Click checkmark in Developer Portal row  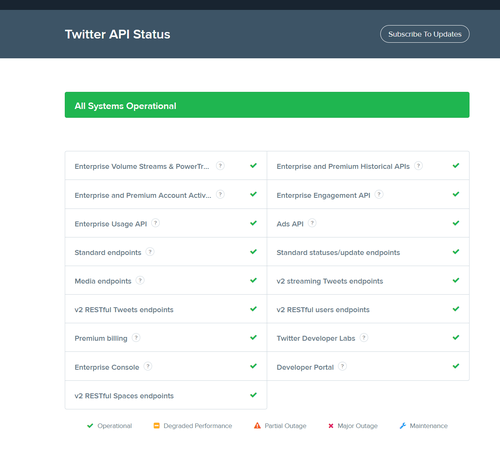456,366
